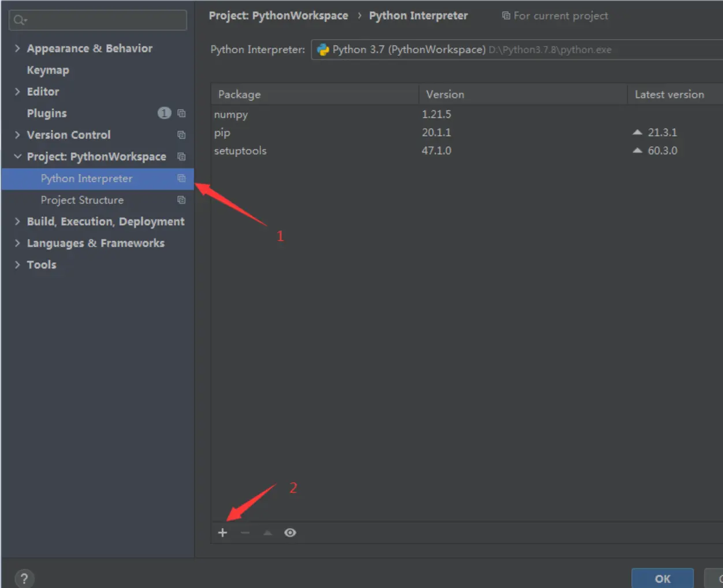Click the minus icon to uninstall package
This screenshot has width=723, height=588.
(x=245, y=533)
